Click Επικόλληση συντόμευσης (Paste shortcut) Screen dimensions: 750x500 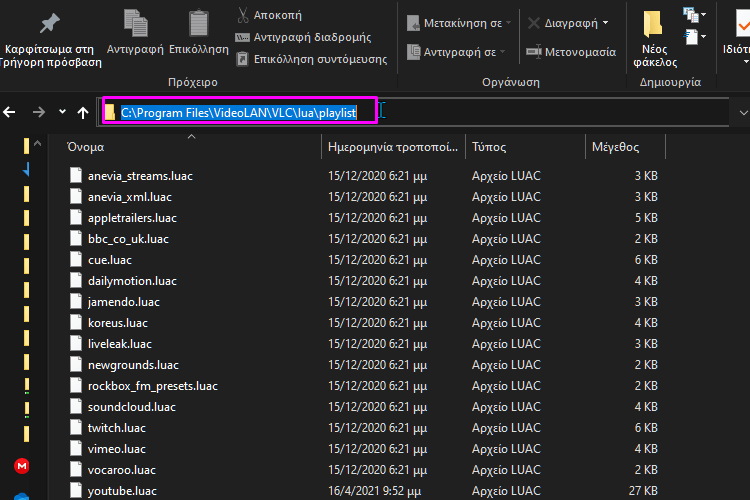[311, 59]
